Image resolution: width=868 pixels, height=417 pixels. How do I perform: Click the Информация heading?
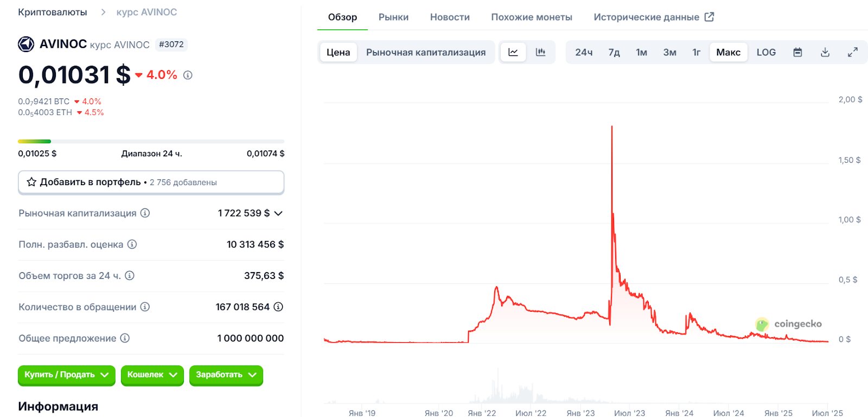coord(58,406)
